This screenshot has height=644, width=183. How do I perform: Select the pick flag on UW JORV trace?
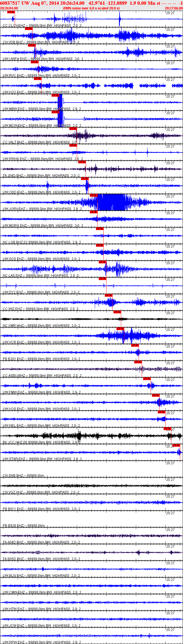[94, 195]
